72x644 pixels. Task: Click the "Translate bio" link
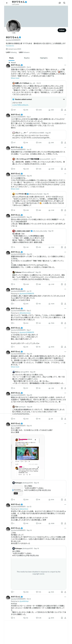click(x=10, y=46)
